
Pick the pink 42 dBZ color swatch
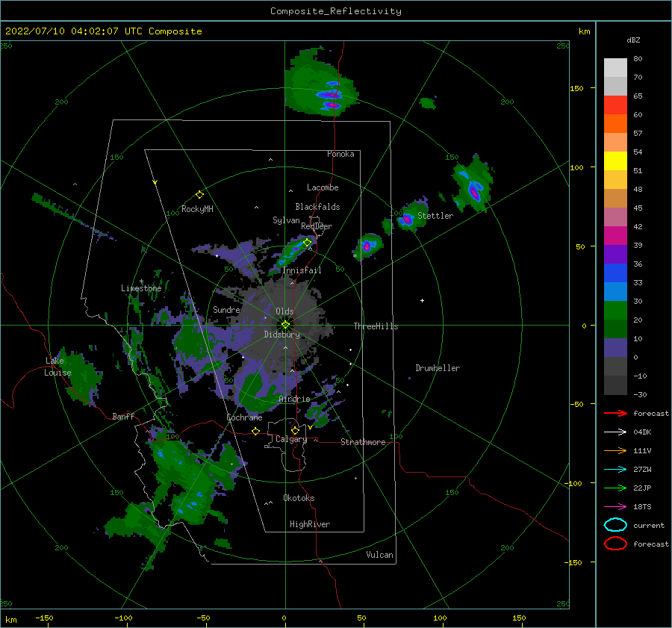615,217
